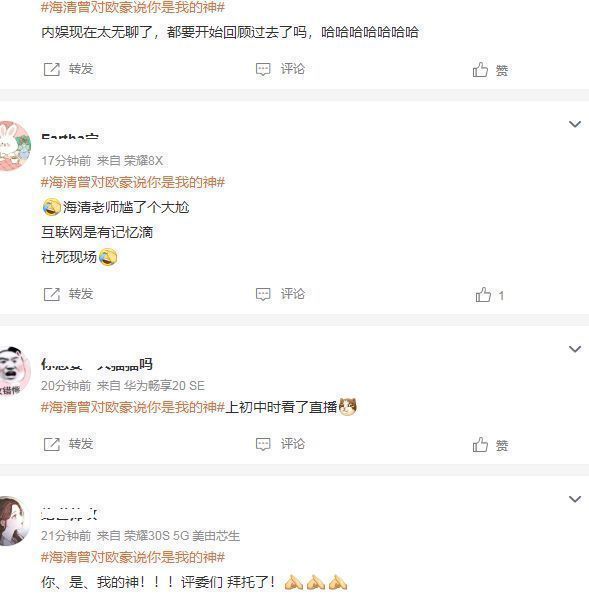The image size is (589, 600).
Task: View the shocked-face meme avatar profile
Action: tap(14, 370)
